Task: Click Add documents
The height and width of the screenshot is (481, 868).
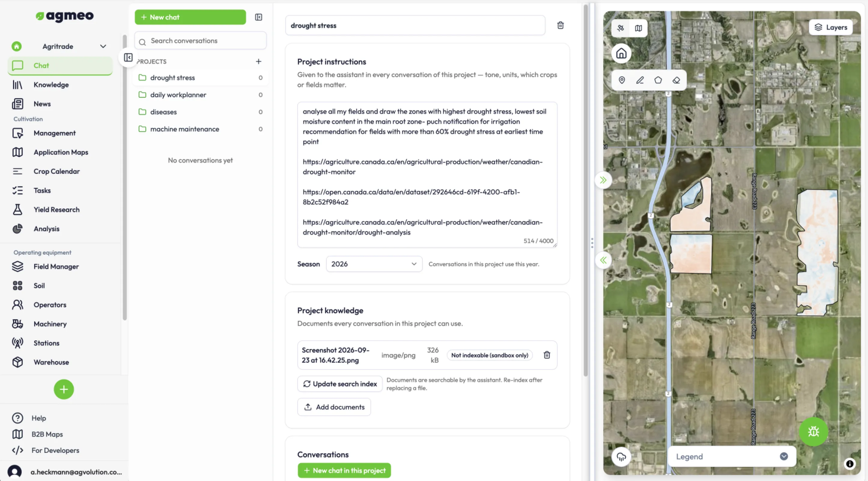Action: click(334, 407)
